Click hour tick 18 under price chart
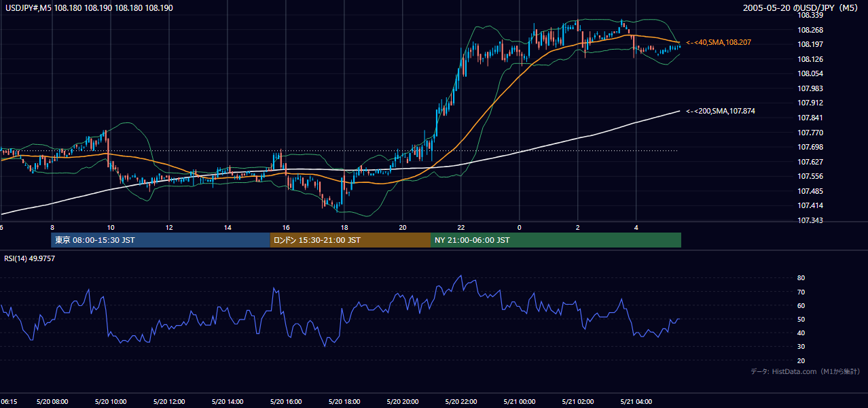Viewport: 868px width, 408px height. [344, 228]
